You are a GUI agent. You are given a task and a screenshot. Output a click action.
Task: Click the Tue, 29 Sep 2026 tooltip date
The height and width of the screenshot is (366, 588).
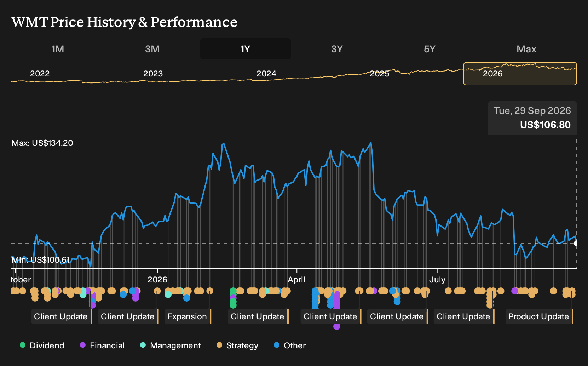[x=532, y=111]
